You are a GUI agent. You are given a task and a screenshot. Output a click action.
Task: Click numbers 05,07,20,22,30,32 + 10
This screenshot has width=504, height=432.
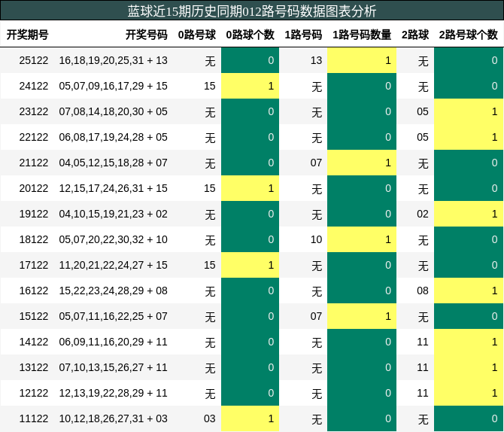click(x=113, y=239)
